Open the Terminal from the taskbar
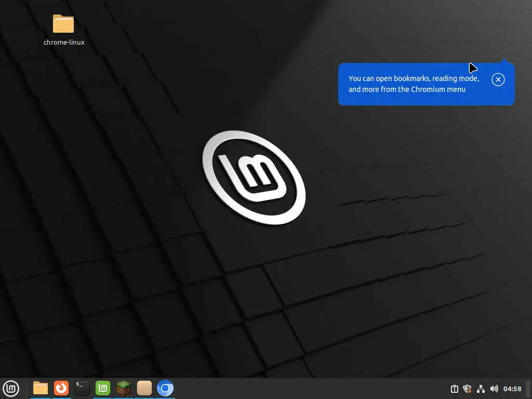The height and width of the screenshot is (399, 532). pyautogui.click(x=82, y=388)
